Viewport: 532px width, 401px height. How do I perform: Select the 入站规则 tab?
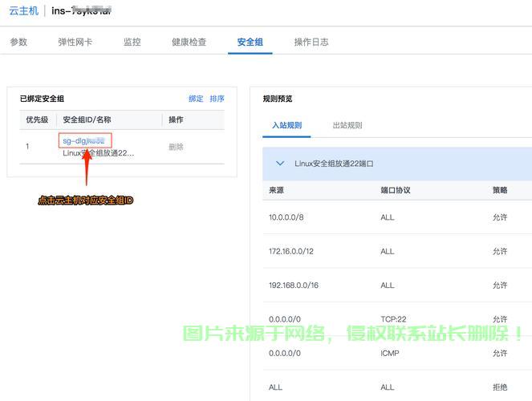(x=287, y=125)
